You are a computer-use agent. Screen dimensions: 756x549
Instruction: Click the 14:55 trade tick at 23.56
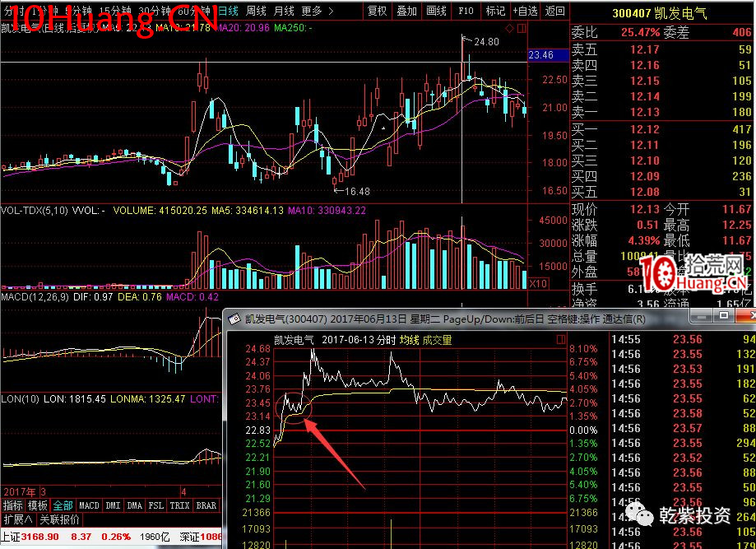[x=684, y=339]
